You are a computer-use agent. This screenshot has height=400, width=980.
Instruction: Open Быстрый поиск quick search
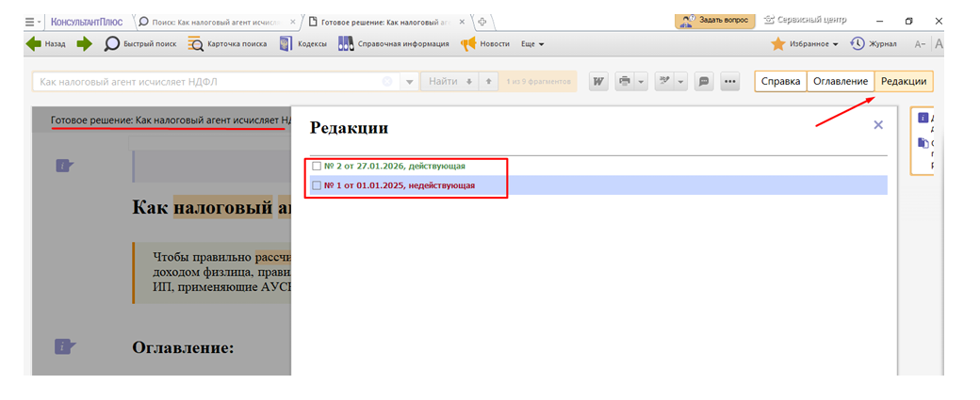click(x=139, y=43)
